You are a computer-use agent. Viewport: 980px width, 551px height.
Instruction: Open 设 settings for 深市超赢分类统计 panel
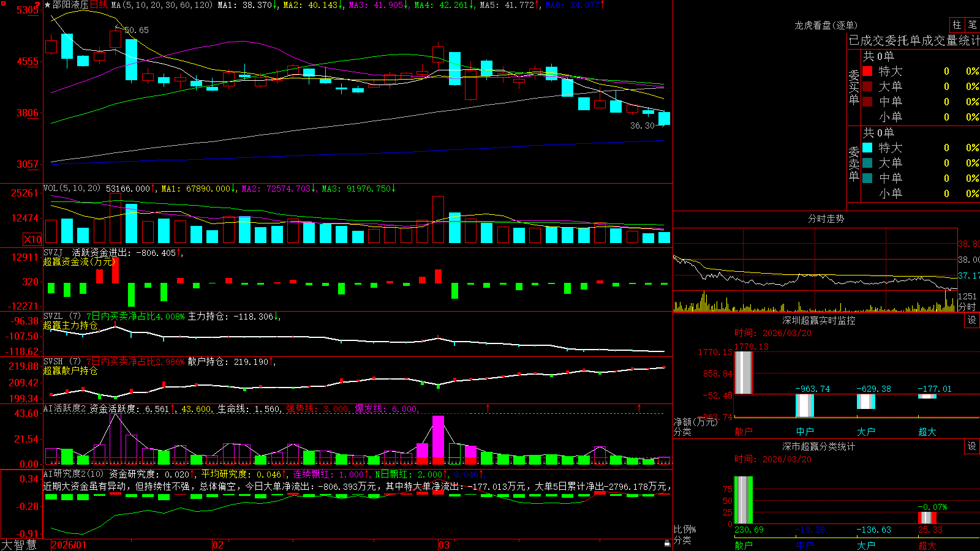click(x=972, y=446)
